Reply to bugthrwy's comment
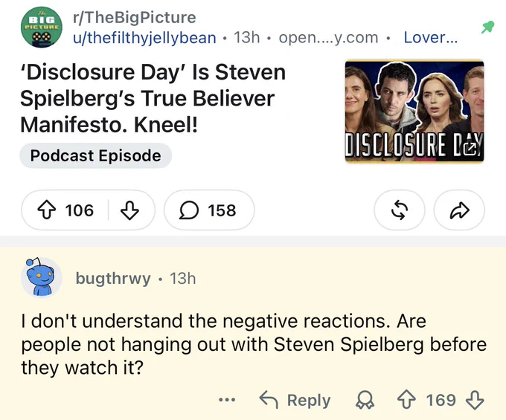506x420 pixels. coord(295,400)
